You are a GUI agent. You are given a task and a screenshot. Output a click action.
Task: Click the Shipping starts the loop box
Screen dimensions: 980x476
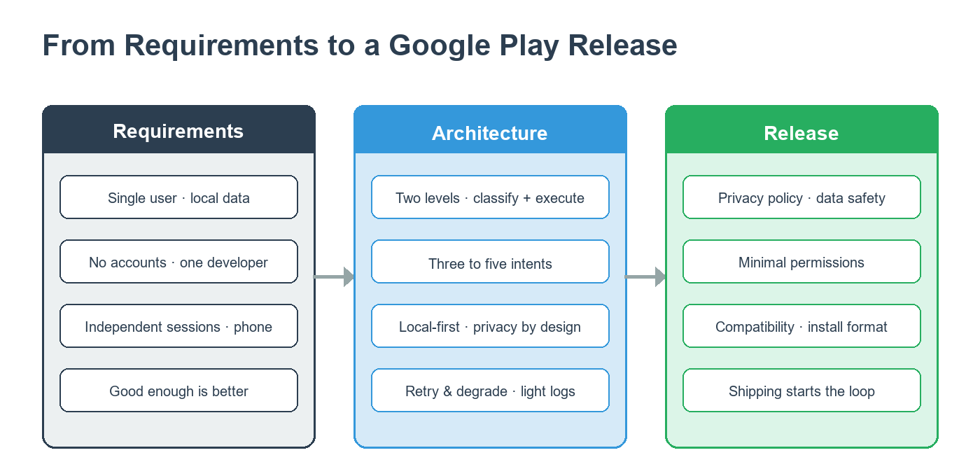click(801, 391)
